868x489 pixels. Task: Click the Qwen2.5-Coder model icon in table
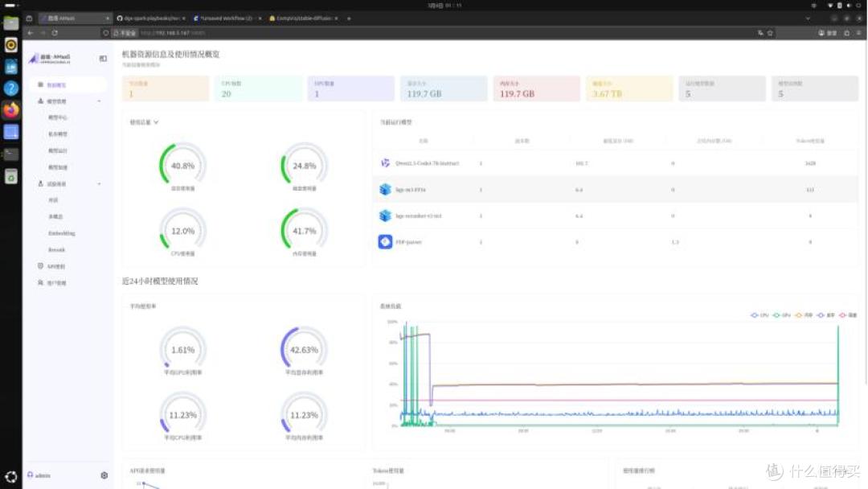[x=385, y=162]
